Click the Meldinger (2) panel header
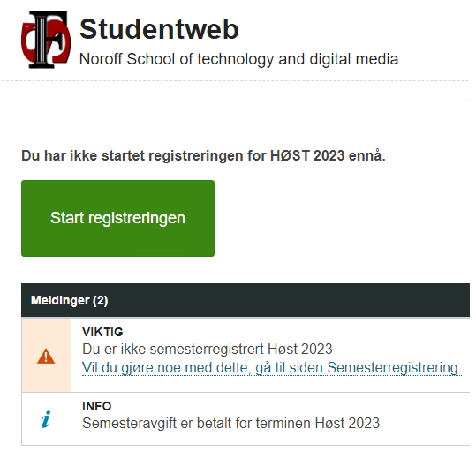 click(246, 300)
